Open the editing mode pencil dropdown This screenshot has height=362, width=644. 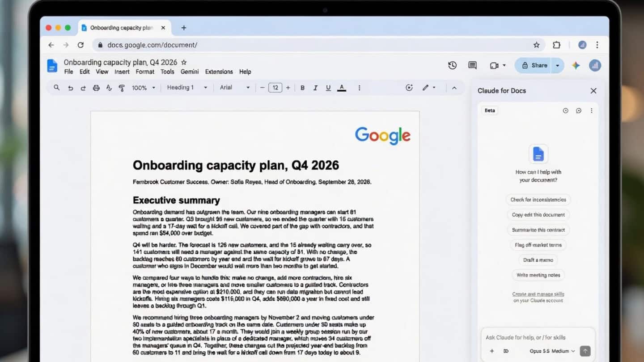[428, 88]
